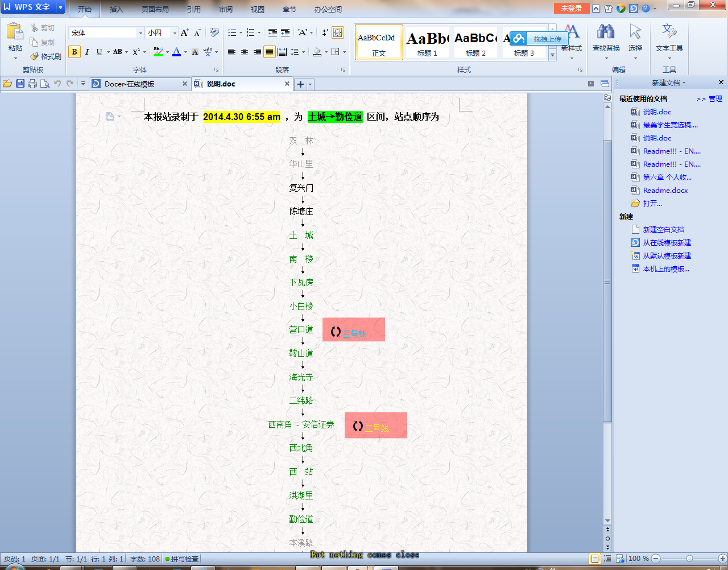Click the Print icon in quick access toolbar
The height and width of the screenshot is (570, 728).
point(32,84)
